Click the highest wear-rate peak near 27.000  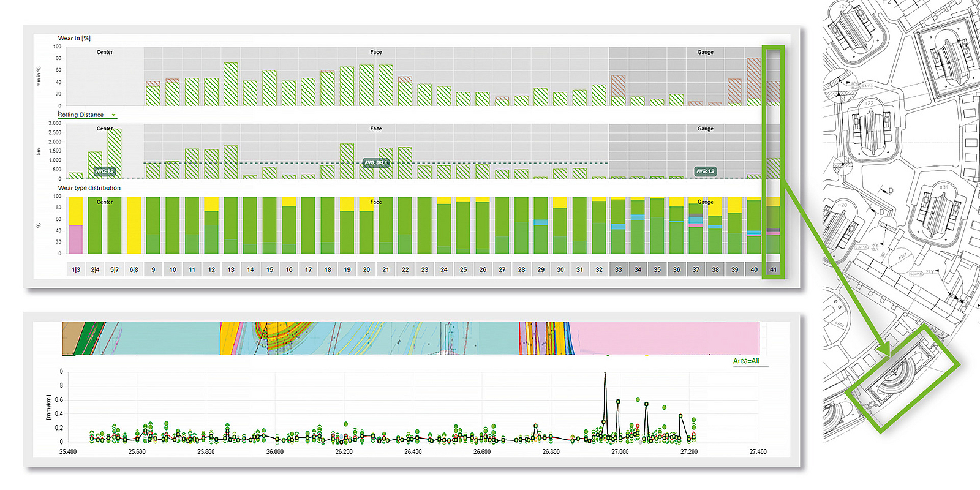(x=605, y=374)
